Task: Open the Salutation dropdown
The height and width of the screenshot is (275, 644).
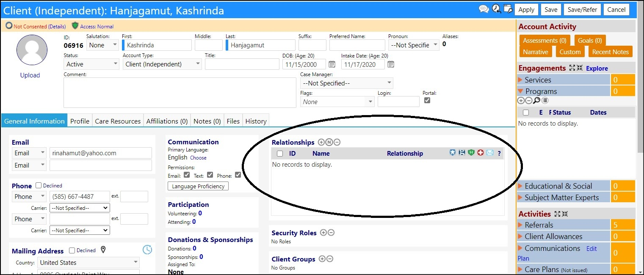Action: (x=103, y=45)
